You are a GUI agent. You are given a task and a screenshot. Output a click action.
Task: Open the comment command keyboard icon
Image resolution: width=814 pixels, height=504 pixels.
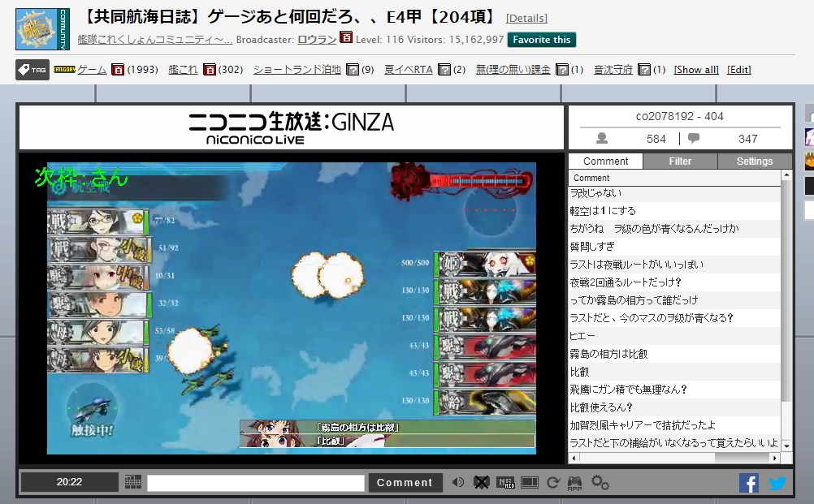tap(133, 482)
